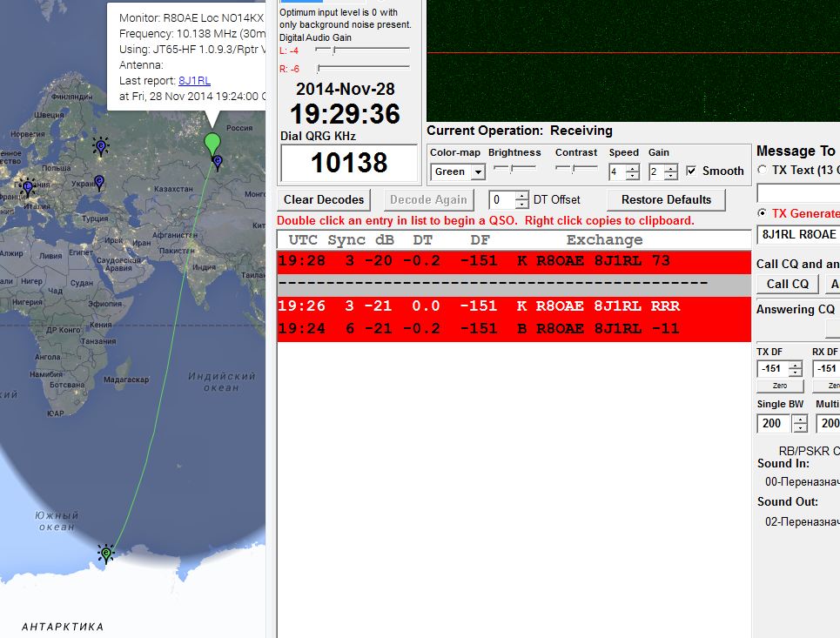The image size is (840, 638).
Task: Click the blue map pin near Moscow
Action: pyautogui.click(x=101, y=146)
